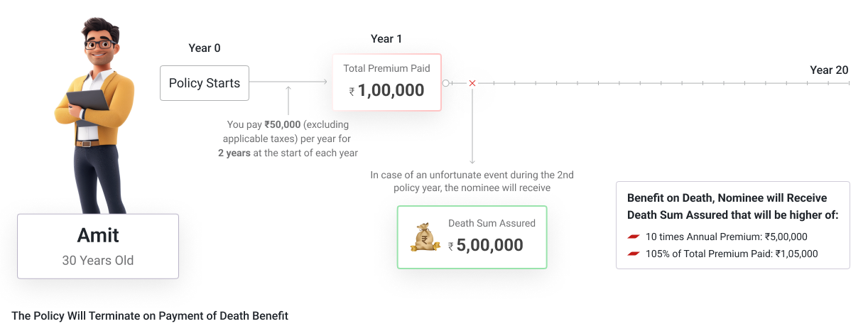Click the Benefit on Death heading
The height and width of the screenshot is (336, 868).
733,206
